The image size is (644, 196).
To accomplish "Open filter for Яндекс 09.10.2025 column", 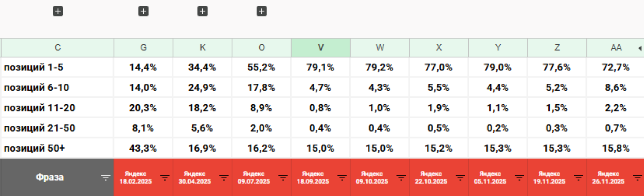I will [401, 178].
